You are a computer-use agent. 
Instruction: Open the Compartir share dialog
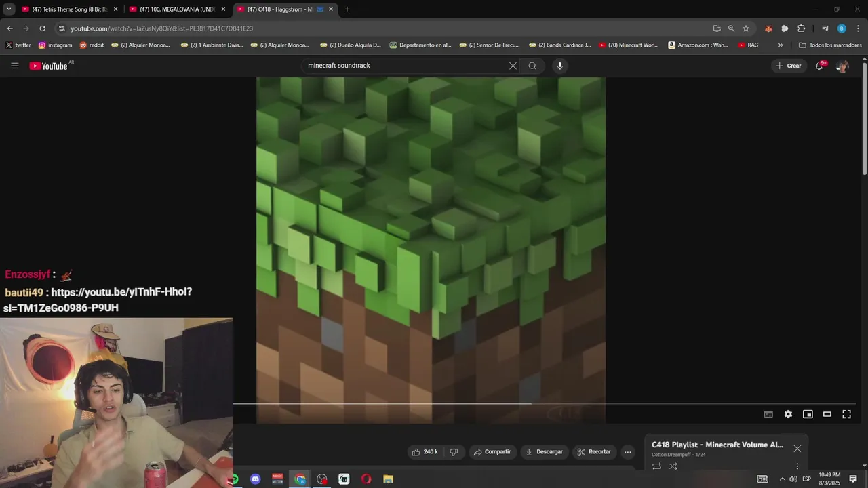tap(492, 452)
